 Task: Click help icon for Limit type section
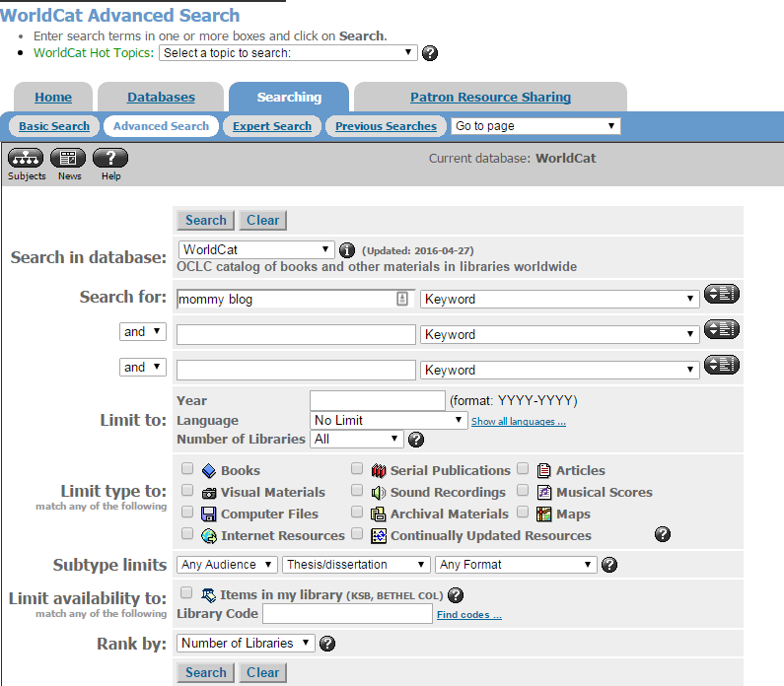(663, 534)
